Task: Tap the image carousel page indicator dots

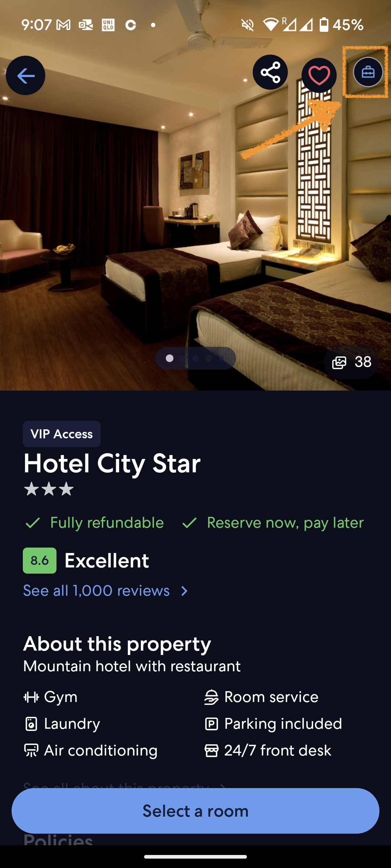Action: tap(195, 358)
